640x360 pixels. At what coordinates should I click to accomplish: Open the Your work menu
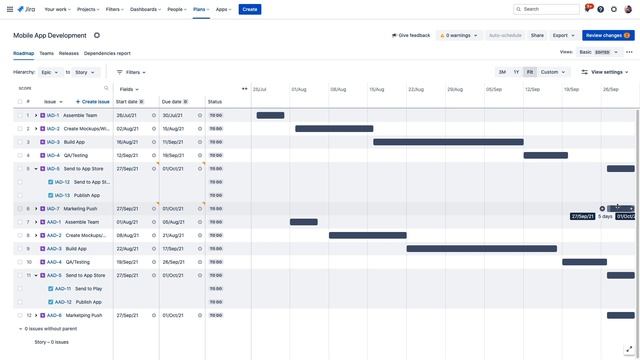57,9
